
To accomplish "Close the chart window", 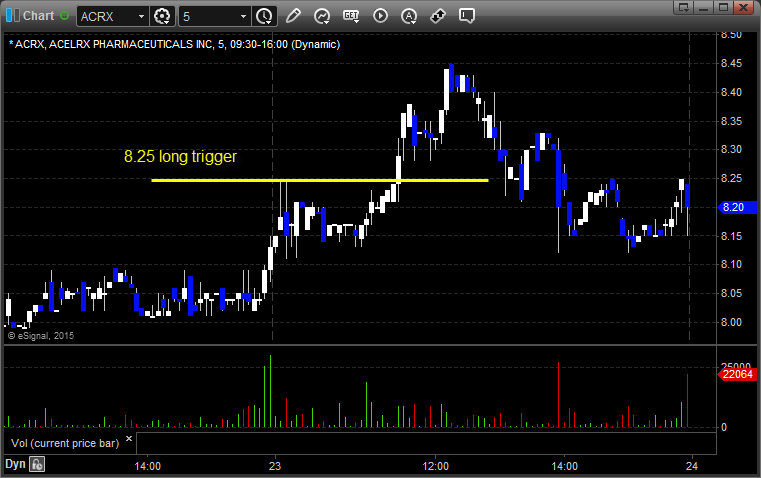I will coord(743,7).
